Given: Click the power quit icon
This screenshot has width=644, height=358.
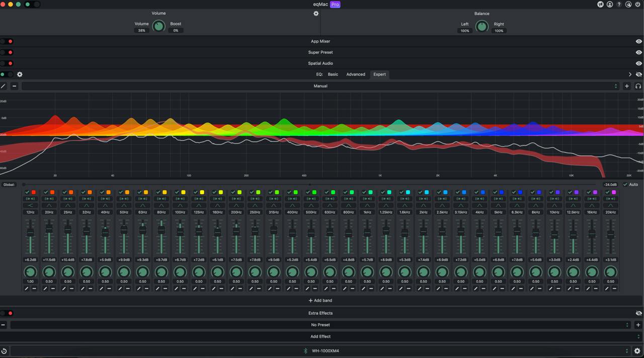Looking at the screenshot, I should (x=638, y=5).
